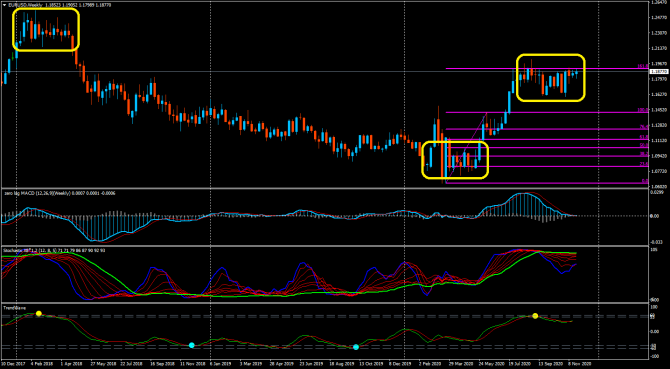
Task: Click the cyan dot on TrendWave near November 2018
Action: 191,345
